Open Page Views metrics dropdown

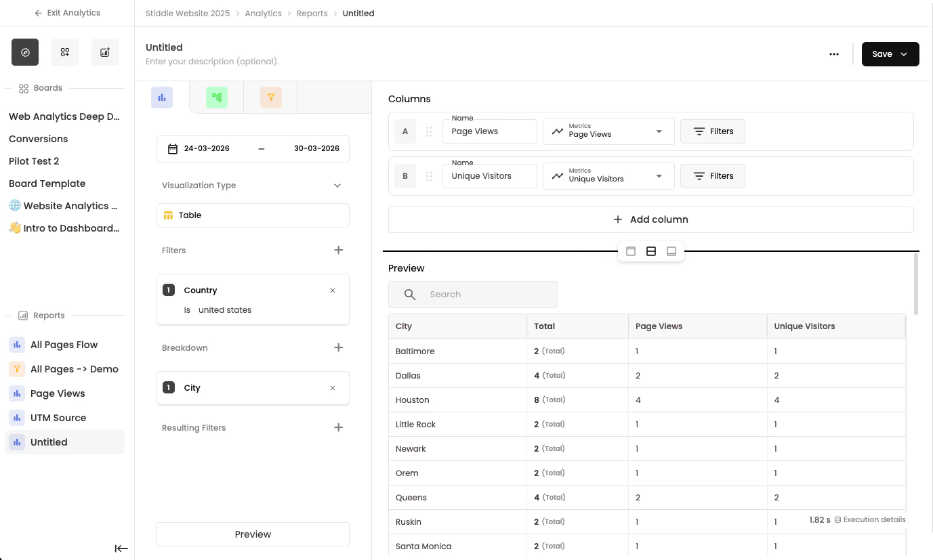(608, 131)
